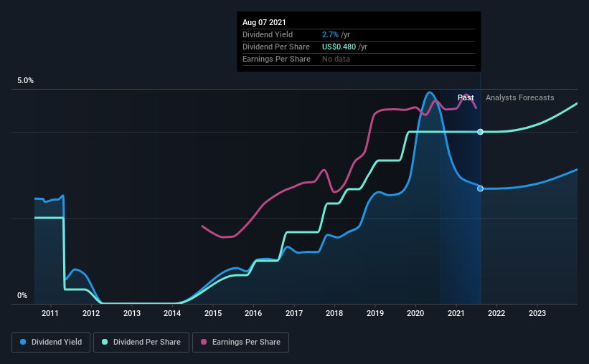Viewport: 589px width, 364px height.
Task: Click the Aug 07 2021 tooltip date
Action: (264, 22)
